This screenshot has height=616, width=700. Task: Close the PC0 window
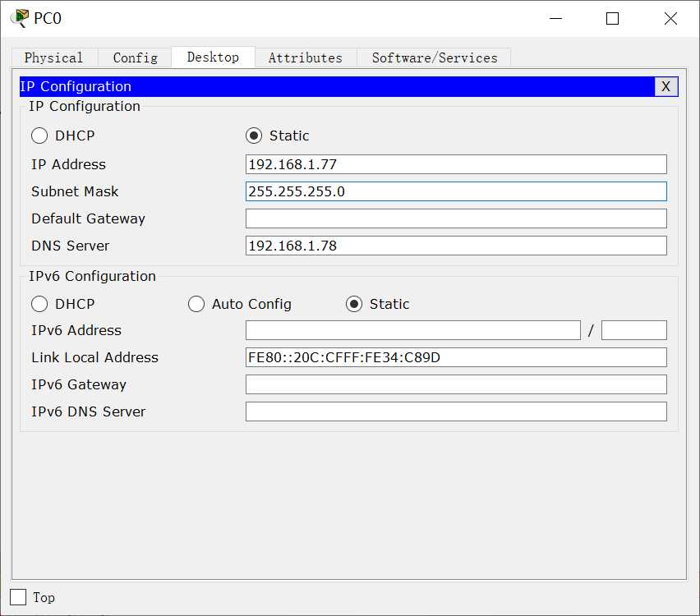(670, 18)
